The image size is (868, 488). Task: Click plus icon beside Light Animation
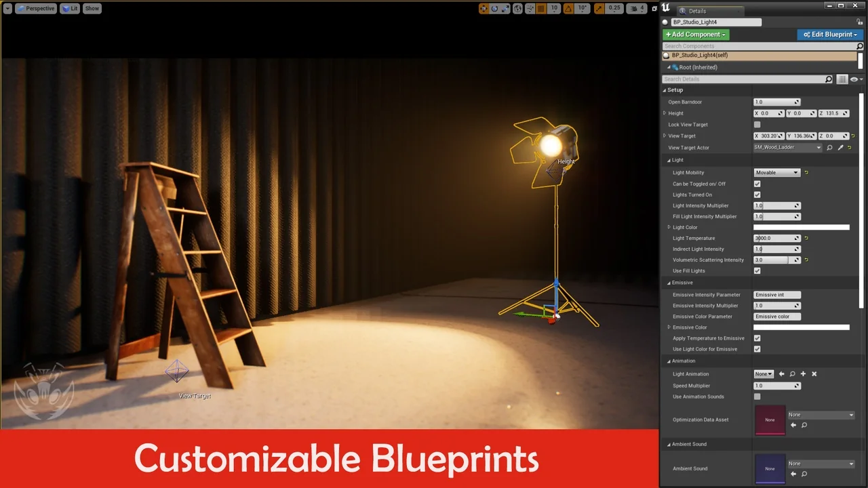(x=803, y=374)
